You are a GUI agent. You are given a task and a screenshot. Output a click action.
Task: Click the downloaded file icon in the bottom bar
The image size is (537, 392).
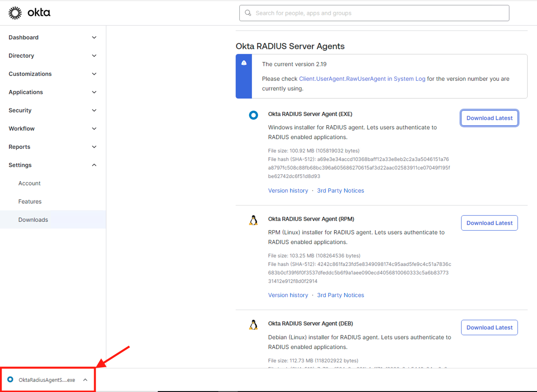coord(11,380)
